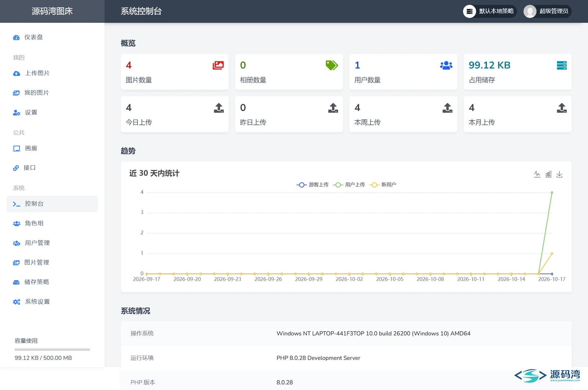Click the 仪表盘 dashboard gauge icon
The width and height of the screenshot is (588, 390).
[16, 37]
